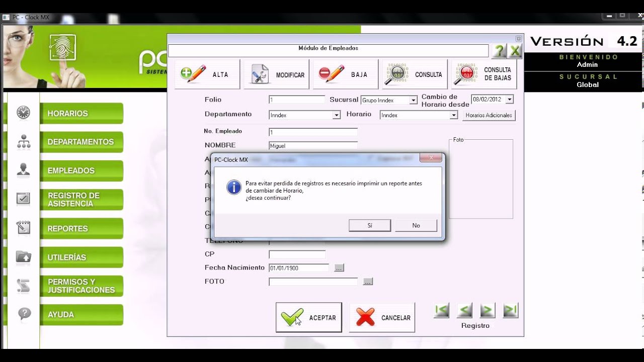Click the Foto preview frame

(x=481, y=179)
